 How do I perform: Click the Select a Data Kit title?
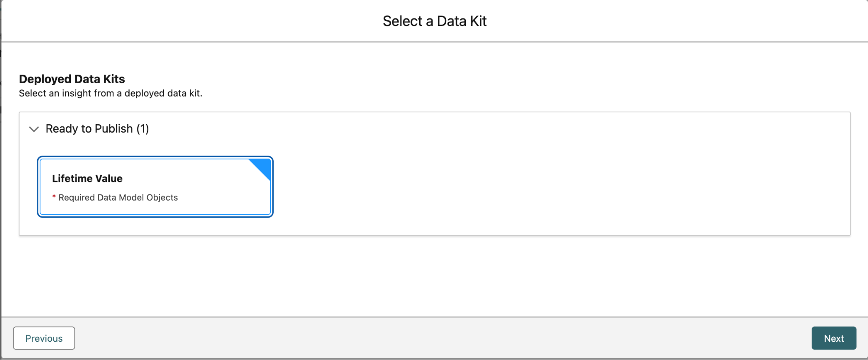434,21
